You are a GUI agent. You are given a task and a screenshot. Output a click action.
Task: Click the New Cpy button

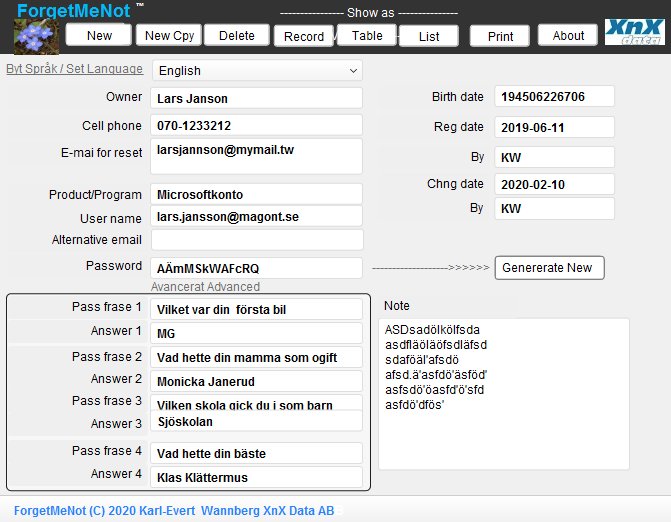pos(169,35)
